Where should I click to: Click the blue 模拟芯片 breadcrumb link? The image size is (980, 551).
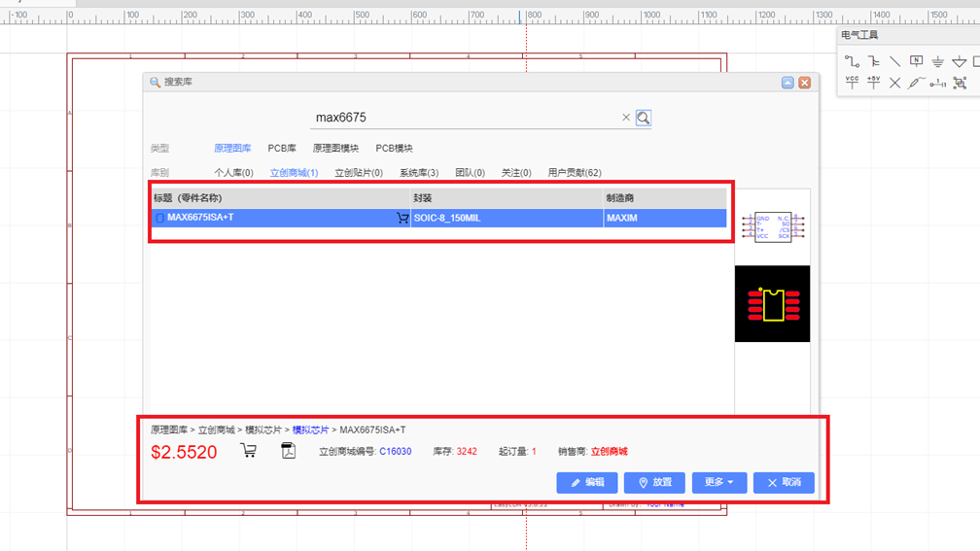click(x=311, y=430)
